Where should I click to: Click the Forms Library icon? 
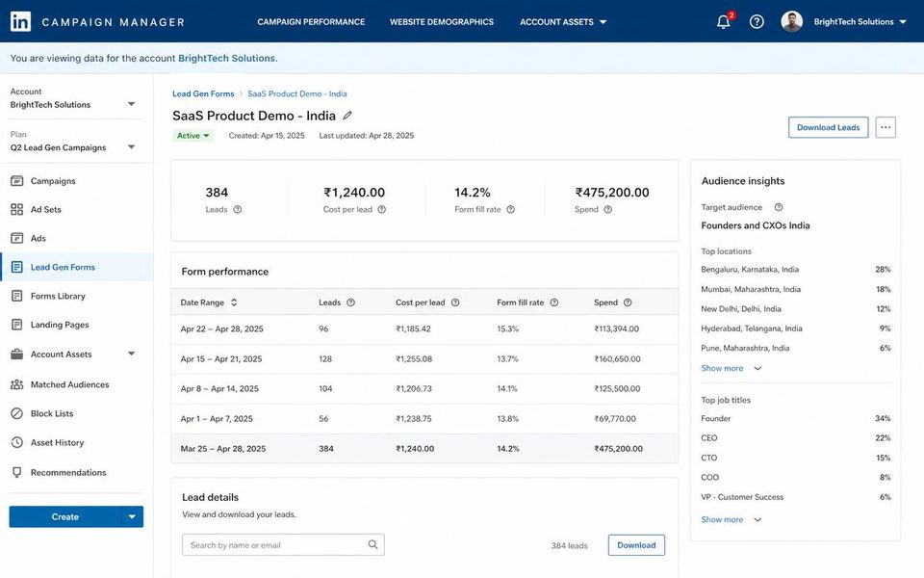click(17, 296)
